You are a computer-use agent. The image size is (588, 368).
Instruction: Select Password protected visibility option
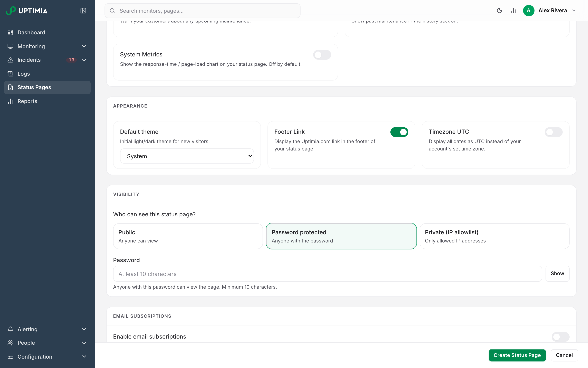pos(341,236)
